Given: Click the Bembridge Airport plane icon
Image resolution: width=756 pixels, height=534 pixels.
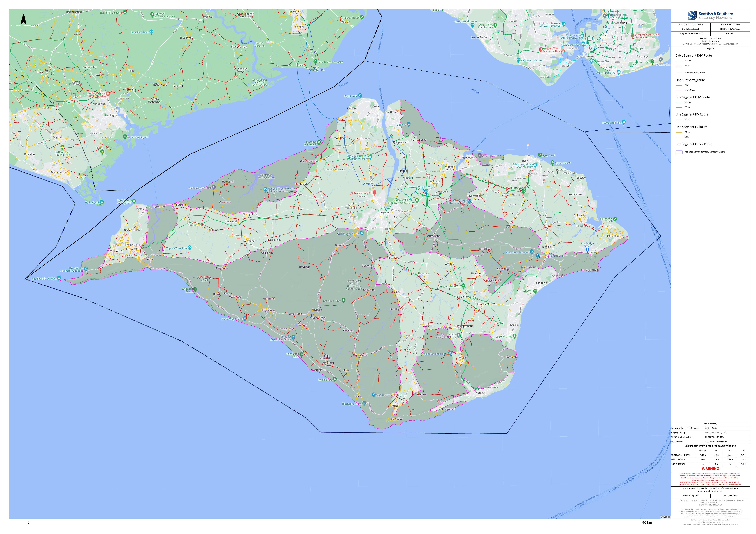Looking at the screenshot, I should click(x=587, y=250).
